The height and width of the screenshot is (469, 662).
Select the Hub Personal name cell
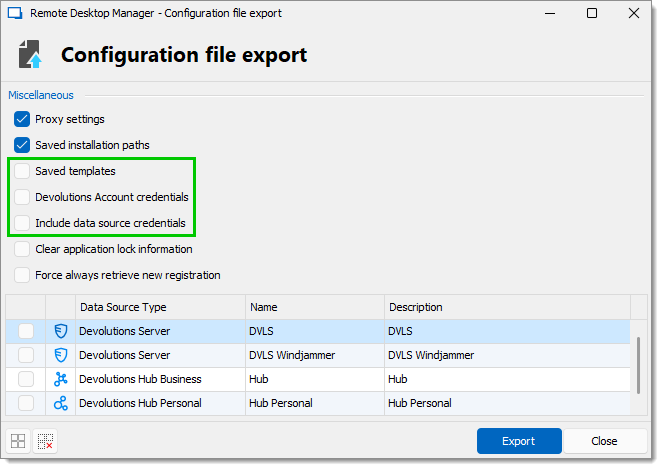click(x=315, y=404)
